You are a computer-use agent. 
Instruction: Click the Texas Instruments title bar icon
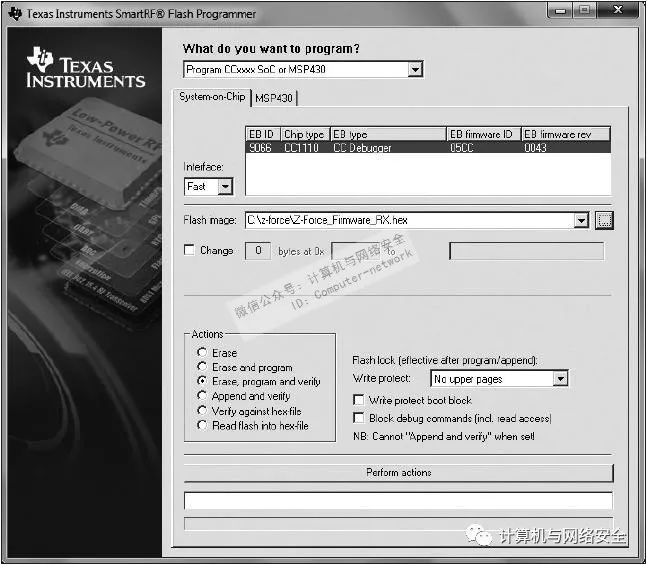coord(15,14)
